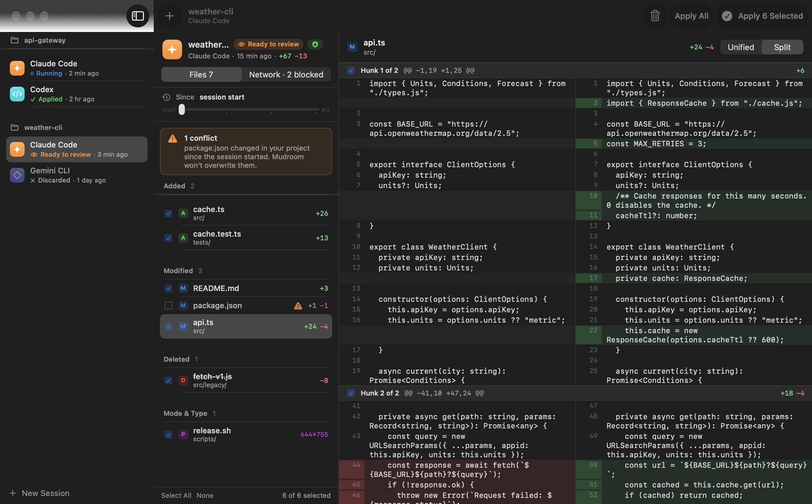Click None selection link
The height and width of the screenshot is (504, 812).
205,495
